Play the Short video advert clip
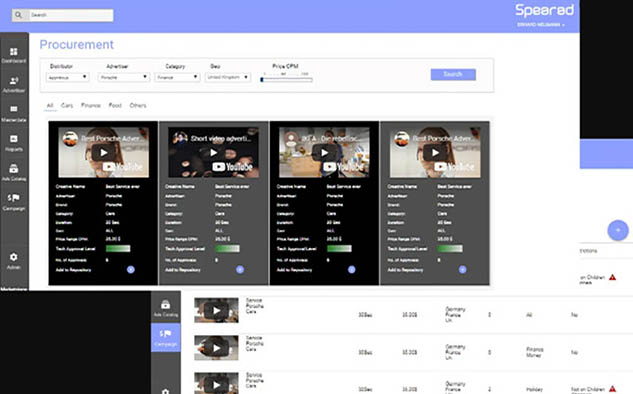Image resolution: width=633 pixels, height=394 pixels. pos(214,153)
